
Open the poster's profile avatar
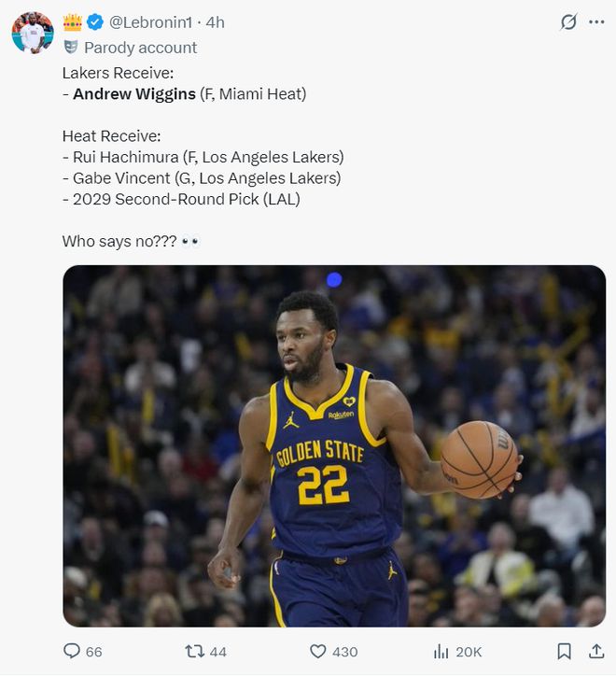pyautogui.click(x=32, y=33)
